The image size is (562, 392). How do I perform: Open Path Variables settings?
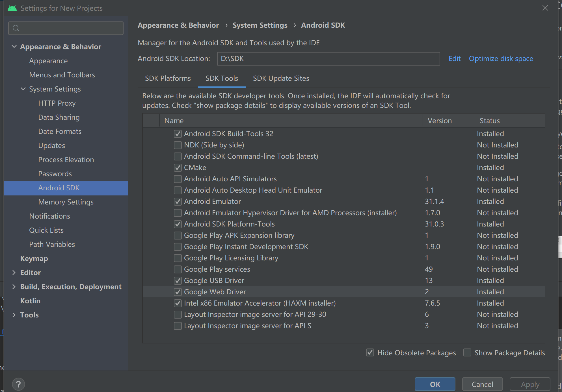(52, 244)
